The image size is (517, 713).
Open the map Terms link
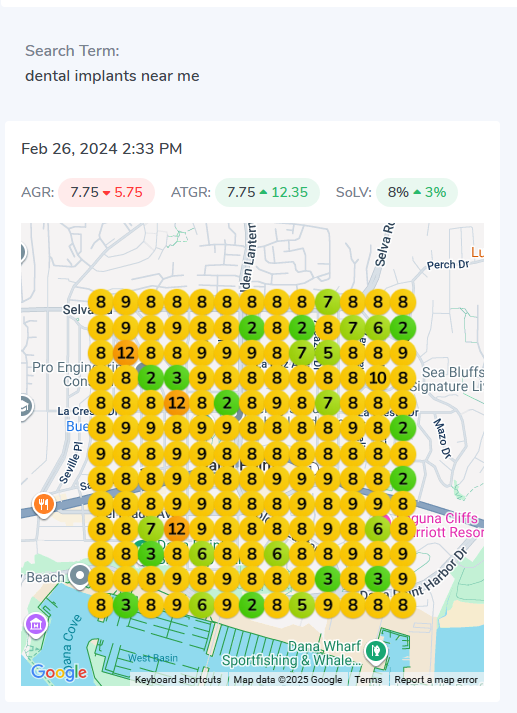(x=368, y=679)
